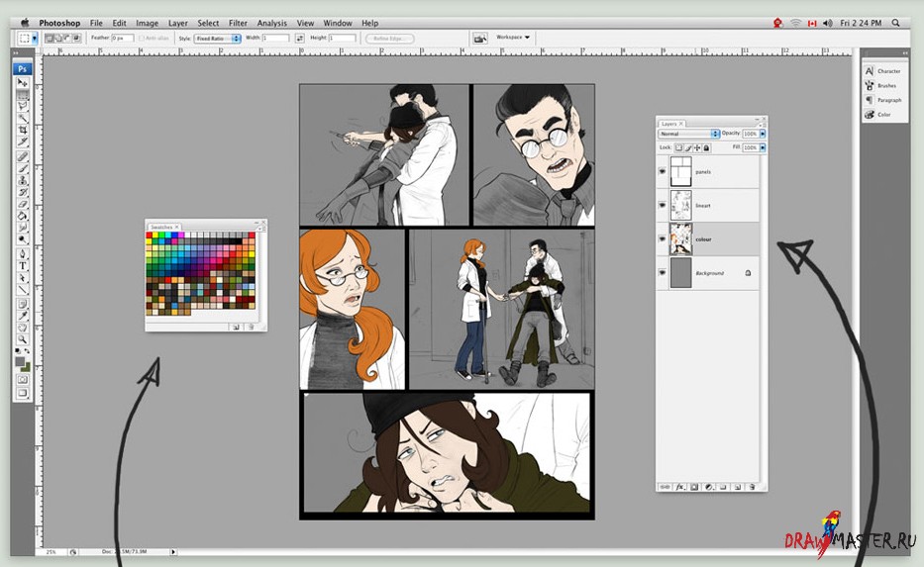Select the Move tool

tap(23, 82)
